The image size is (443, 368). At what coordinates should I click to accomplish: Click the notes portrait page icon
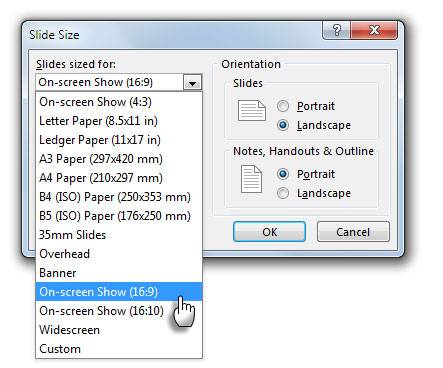click(251, 179)
